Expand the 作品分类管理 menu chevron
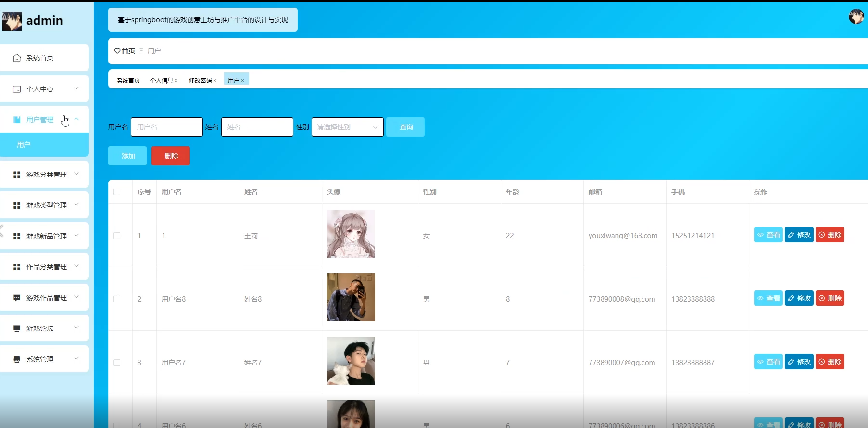The image size is (868, 428). 76,266
